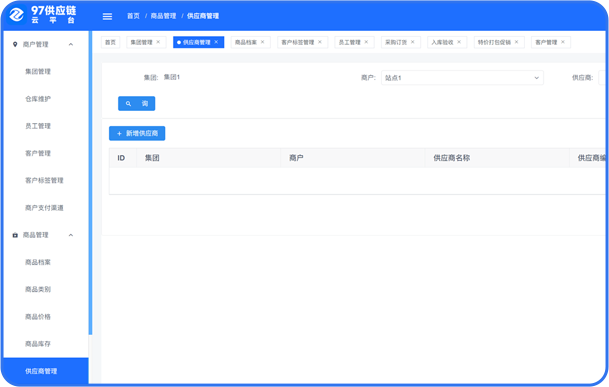The height and width of the screenshot is (387, 609).
Task: Toggle the hamburger sidebar menu icon
Action: click(x=107, y=16)
